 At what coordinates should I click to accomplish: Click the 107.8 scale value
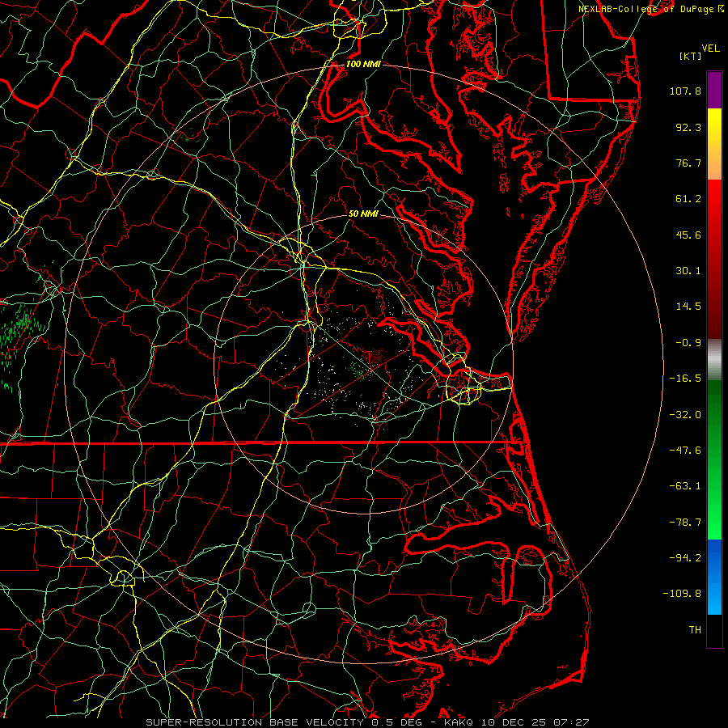click(685, 91)
